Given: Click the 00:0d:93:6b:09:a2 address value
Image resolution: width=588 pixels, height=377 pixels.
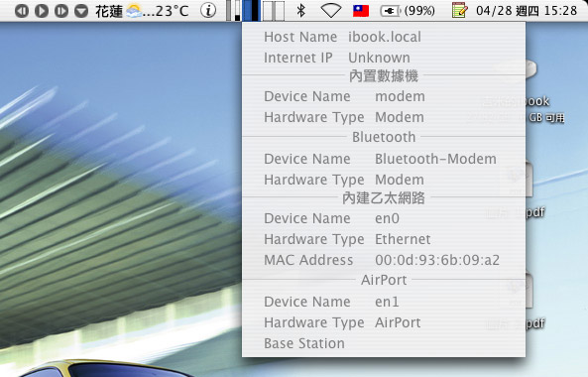Looking at the screenshot, I should (437, 260).
